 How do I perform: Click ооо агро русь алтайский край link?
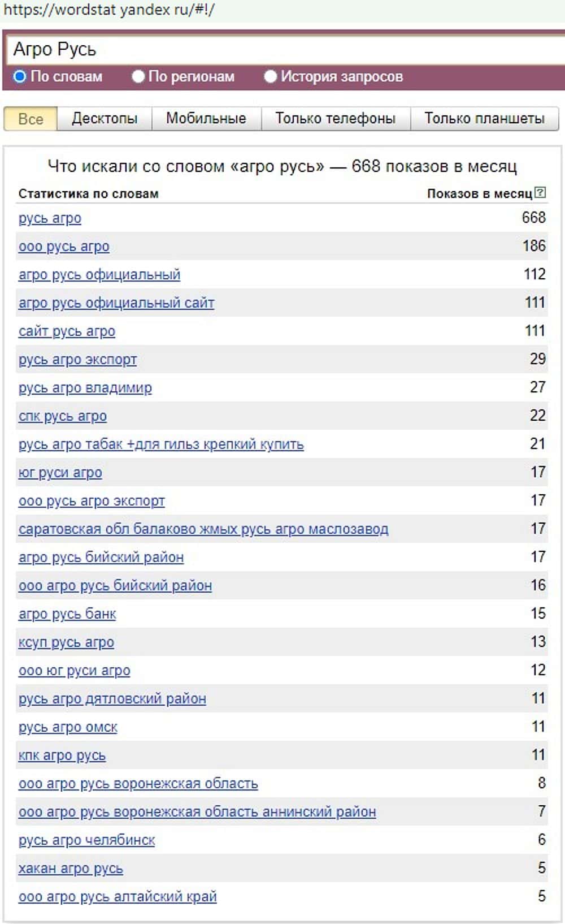(118, 897)
